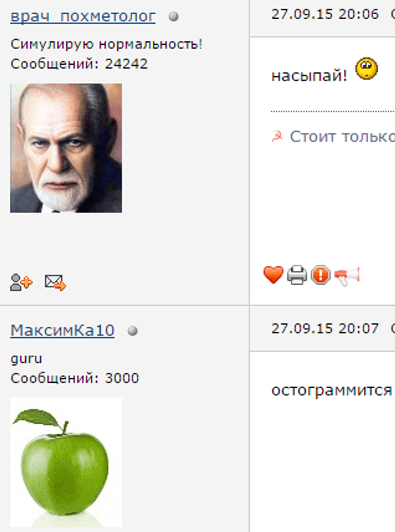
Task: Report the post with the red exclamation icon
Action: [320, 275]
